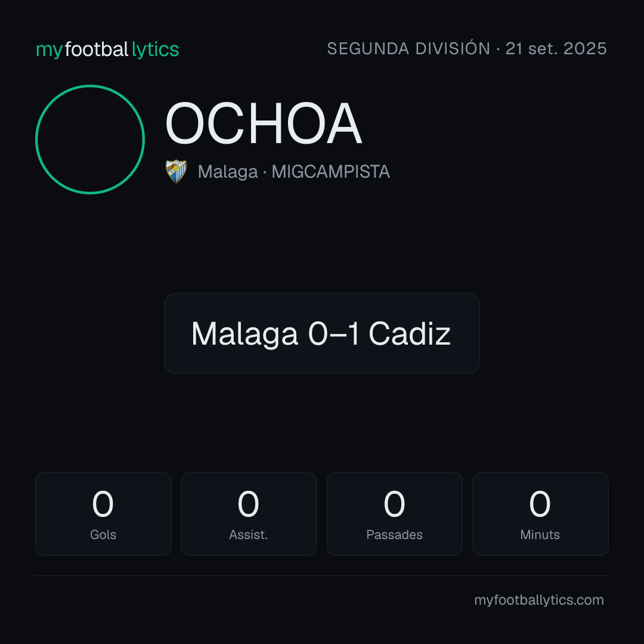Click the Malaga team name text
The image size is (644, 644).
(228, 172)
